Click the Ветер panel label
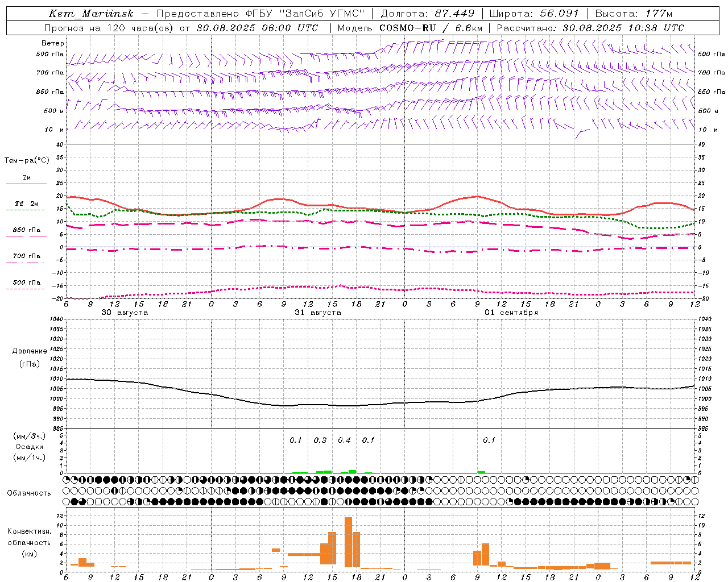The image size is (728, 582). coord(53,43)
